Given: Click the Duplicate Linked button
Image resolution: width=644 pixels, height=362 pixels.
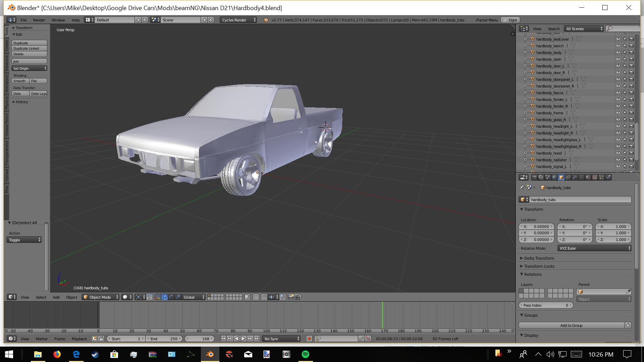Looking at the screenshot, I should coord(29,49).
